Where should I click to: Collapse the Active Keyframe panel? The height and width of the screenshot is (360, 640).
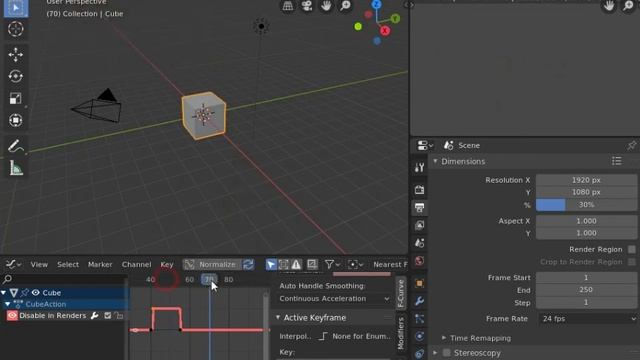[x=278, y=318]
